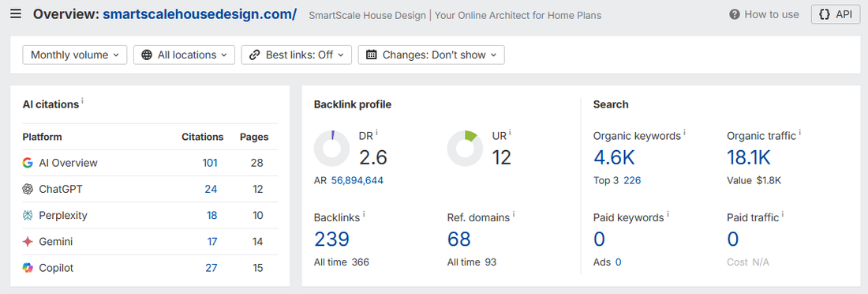Click the DR donut chart
The height and width of the screenshot is (294, 868).
(x=331, y=149)
